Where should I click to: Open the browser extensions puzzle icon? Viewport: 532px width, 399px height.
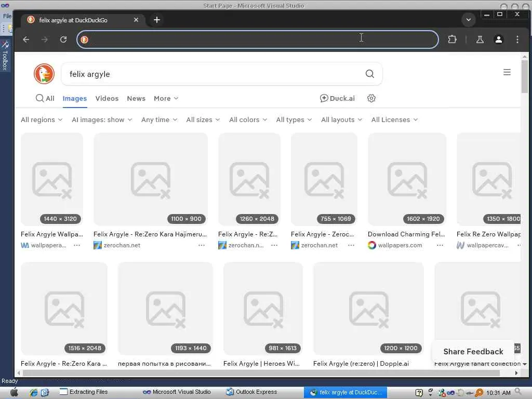pyautogui.click(x=452, y=39)
